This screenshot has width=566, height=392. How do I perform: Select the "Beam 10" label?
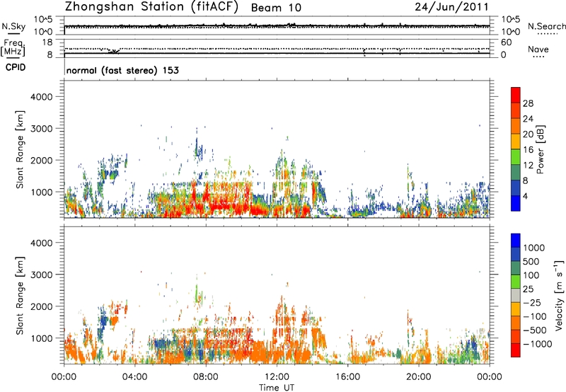click(276, 8)
